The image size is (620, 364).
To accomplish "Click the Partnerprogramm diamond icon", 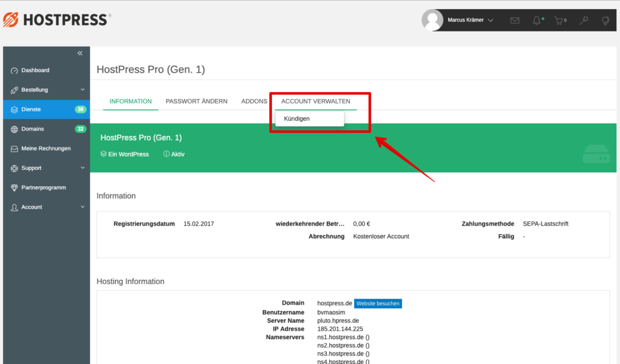I will coord(15,188).
